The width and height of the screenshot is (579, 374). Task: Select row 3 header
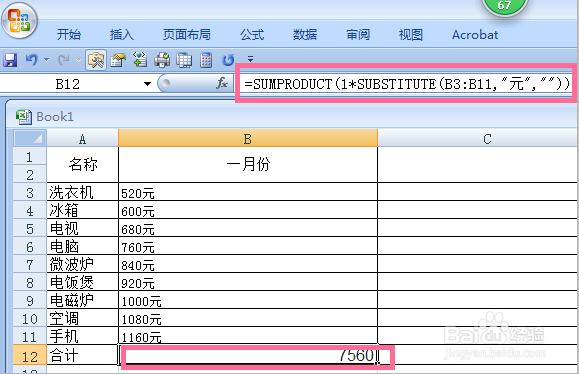pyautogui.click(x=30, y=192)
